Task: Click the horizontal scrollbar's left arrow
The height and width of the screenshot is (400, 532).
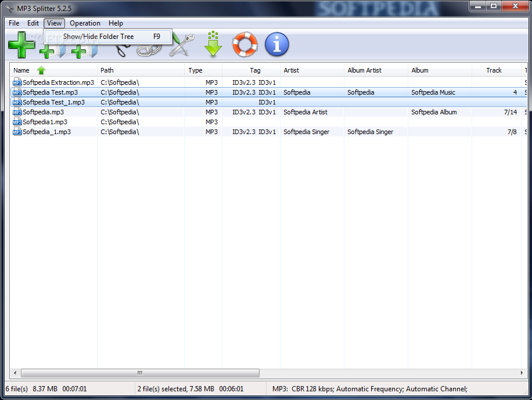Action: coord(15,373)
